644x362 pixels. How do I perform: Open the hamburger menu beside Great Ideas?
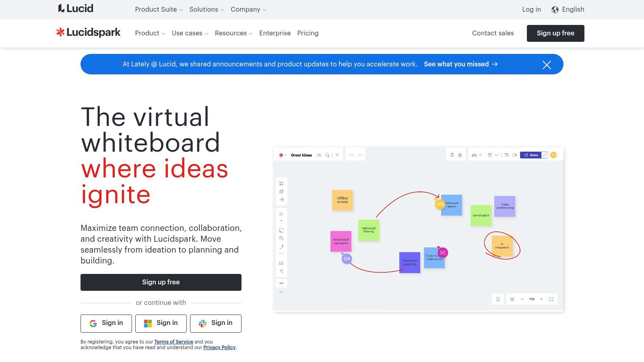click(x=337, y=155)
